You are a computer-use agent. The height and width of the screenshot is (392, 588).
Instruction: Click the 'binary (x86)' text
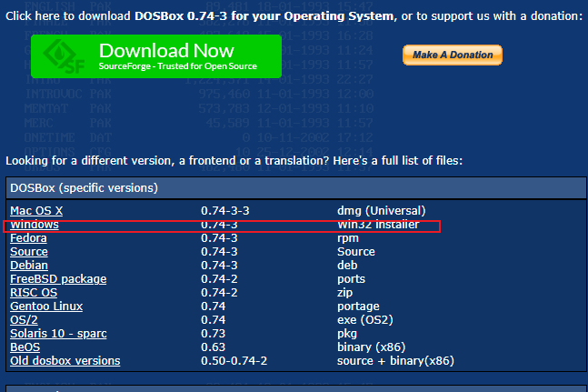372,347
